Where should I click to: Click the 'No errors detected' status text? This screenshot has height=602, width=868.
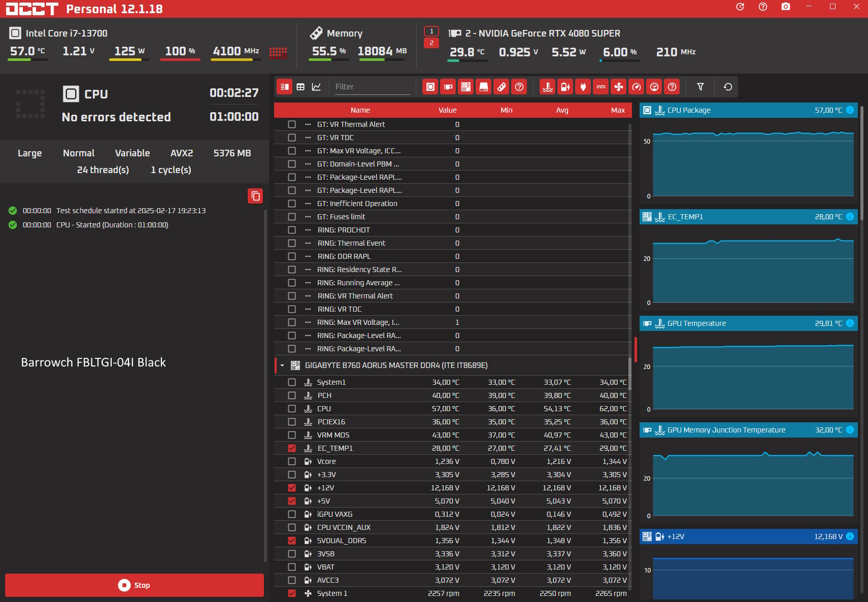116,117
